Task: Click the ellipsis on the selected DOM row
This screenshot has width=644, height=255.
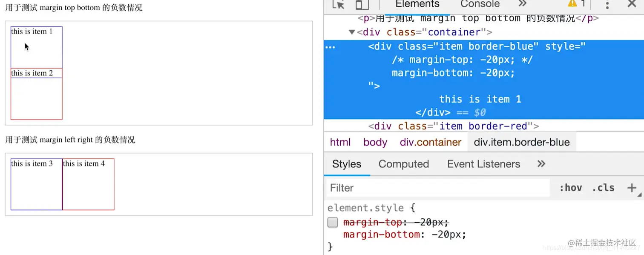Action: [x=330, y=47]
